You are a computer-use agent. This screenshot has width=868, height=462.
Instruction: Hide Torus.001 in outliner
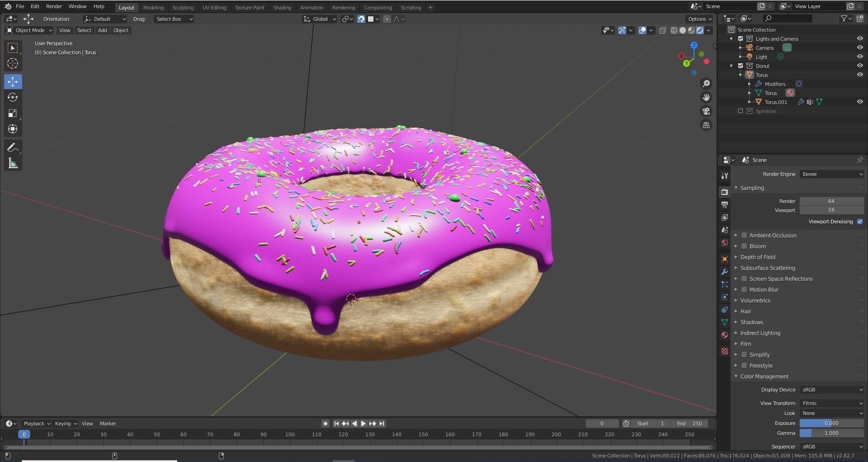(860, 102)
